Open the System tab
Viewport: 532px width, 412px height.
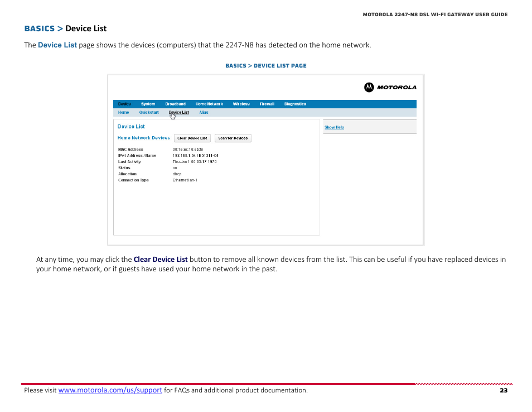[148, 104]
